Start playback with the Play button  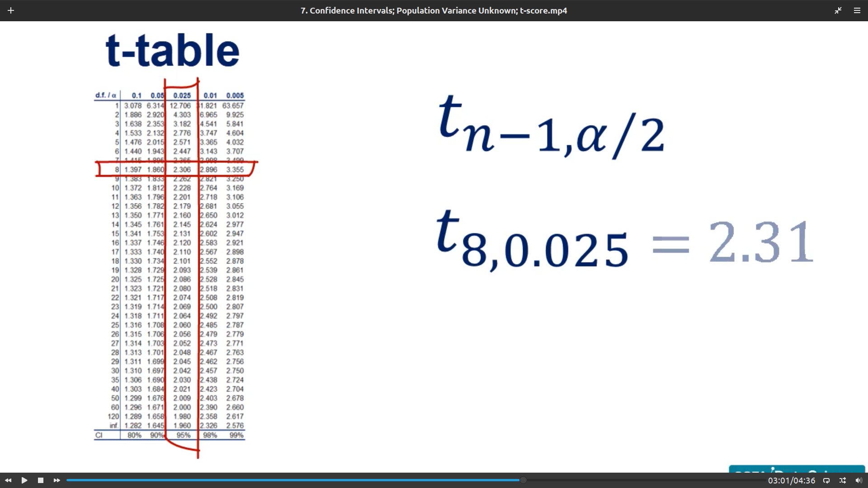click(x=24, y=480)
